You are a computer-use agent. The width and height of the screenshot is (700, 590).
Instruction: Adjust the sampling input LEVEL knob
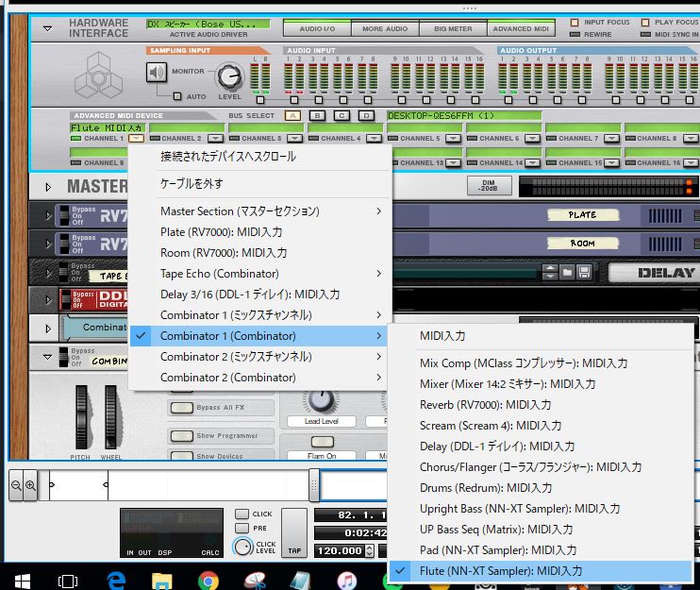[230, 76]
